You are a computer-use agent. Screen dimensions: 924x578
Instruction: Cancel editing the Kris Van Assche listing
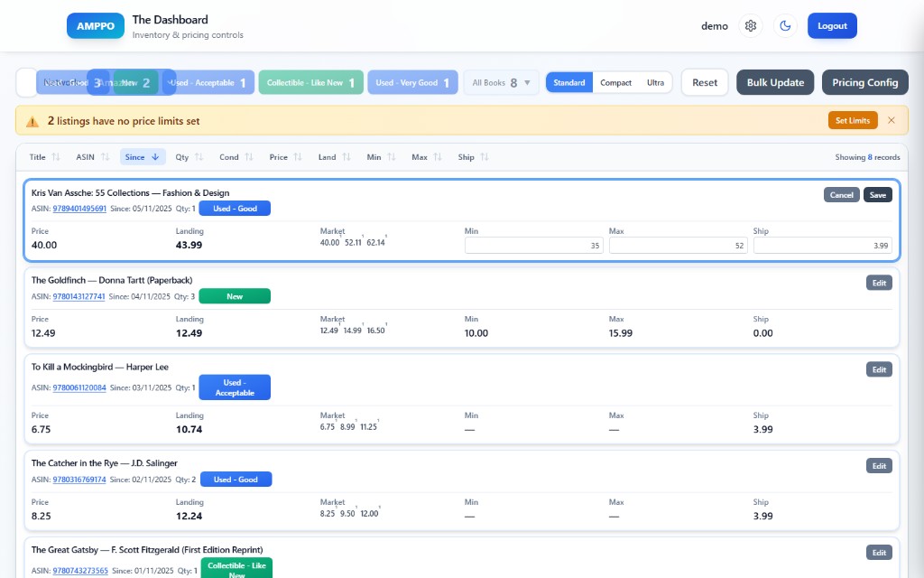tap(842, 195)
